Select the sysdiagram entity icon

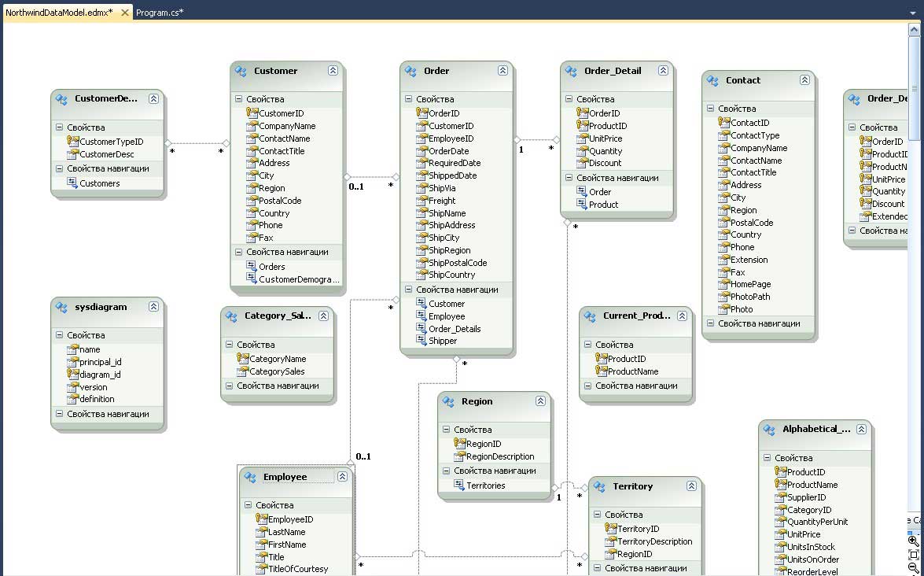62,307
